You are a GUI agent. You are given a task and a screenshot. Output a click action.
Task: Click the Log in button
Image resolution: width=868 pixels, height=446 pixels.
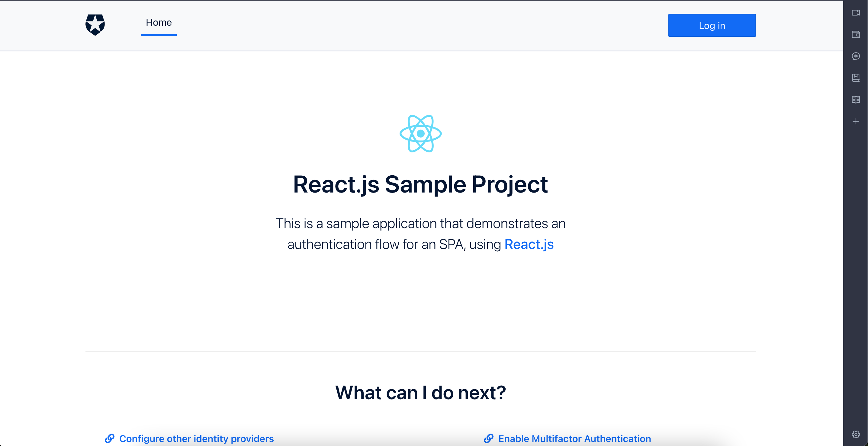pos(712,25)
